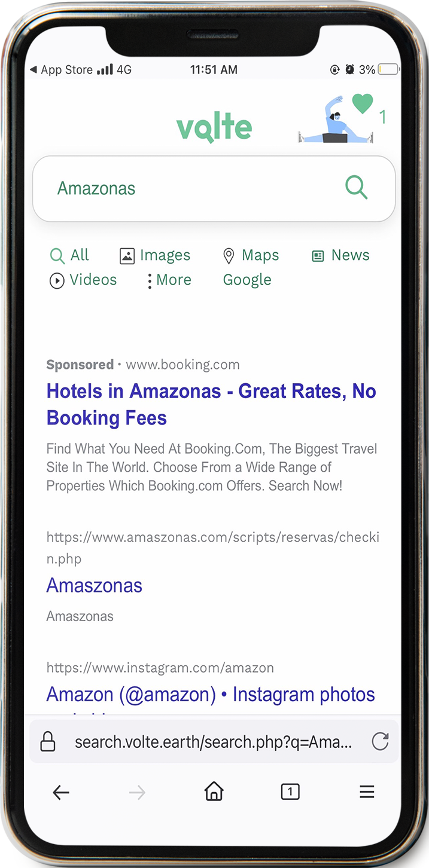Open the Amaszonas result link
429x868 pixels.
tap(95, 585)
